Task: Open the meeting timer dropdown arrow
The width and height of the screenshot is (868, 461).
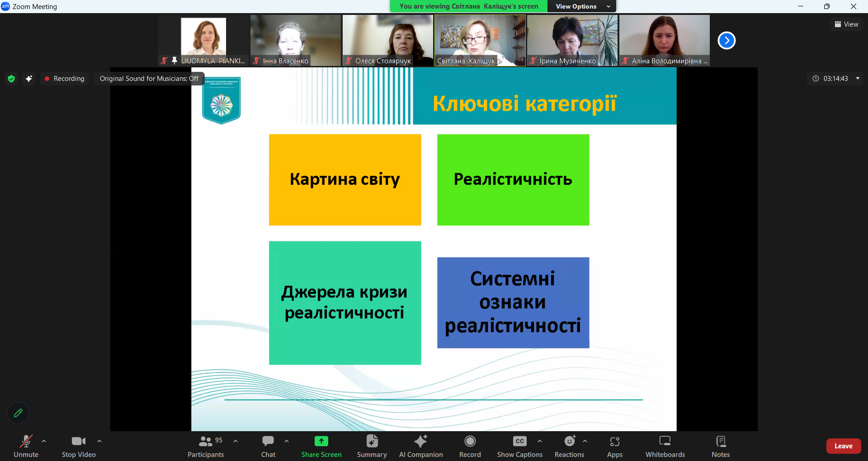Action: (x=858, y=79)
